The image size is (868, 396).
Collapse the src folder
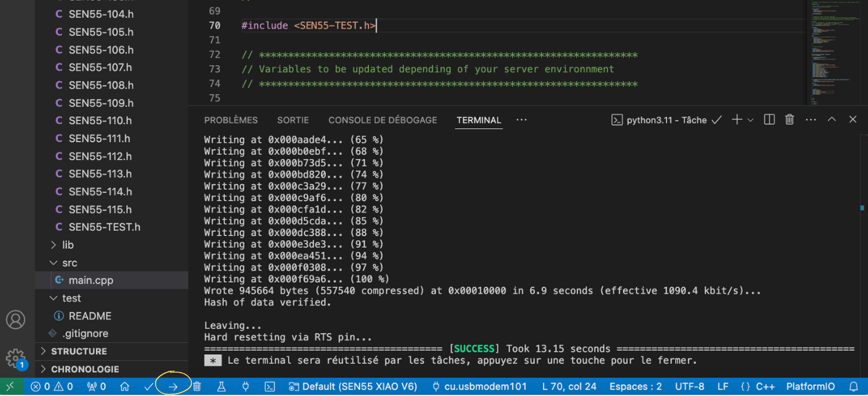click(70, 263)
